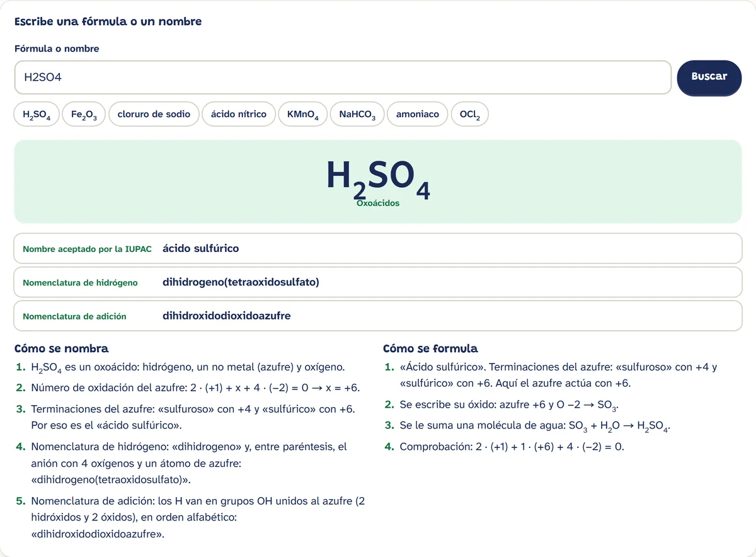Image resolution: width=756 pixels, height=557 pixels.
Task: Select the H2SO4 example chip
Action: click(x=37, y=115)
